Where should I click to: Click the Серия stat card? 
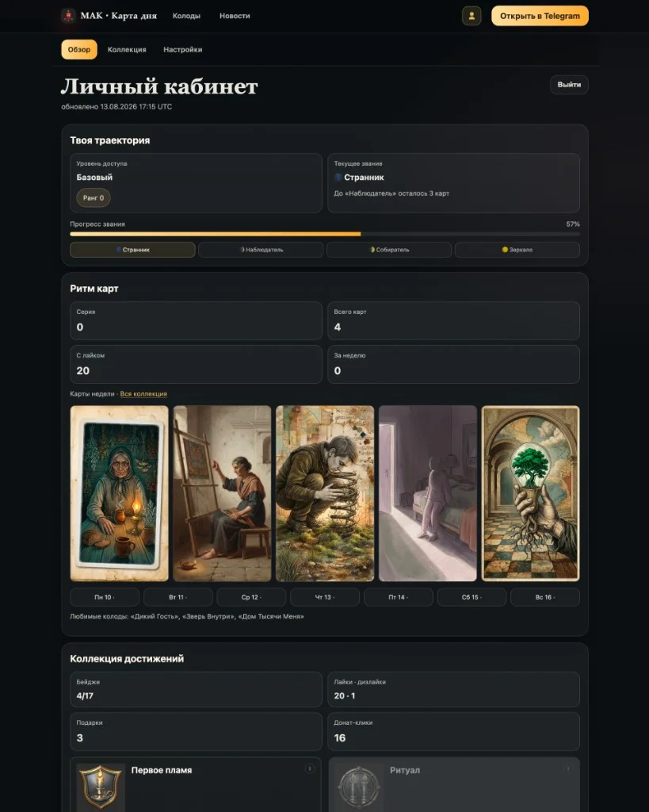click(197, 320)
